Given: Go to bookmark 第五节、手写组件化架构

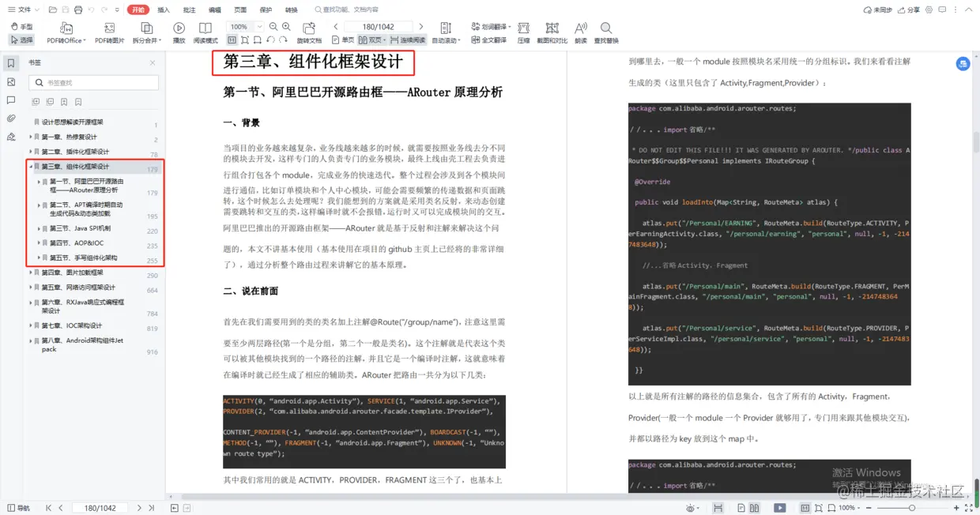Looking at the screenshot, I should [x=83, y=258].
